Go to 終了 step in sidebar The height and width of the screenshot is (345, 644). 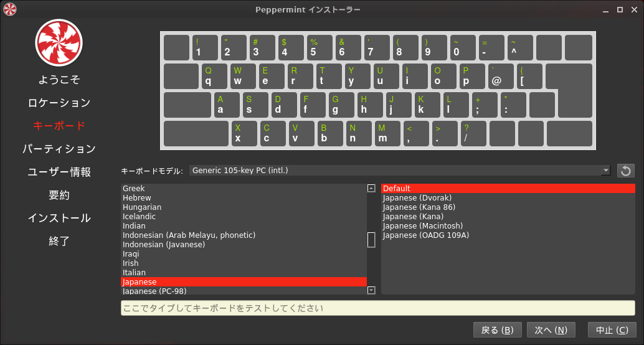tap(59, 241)
